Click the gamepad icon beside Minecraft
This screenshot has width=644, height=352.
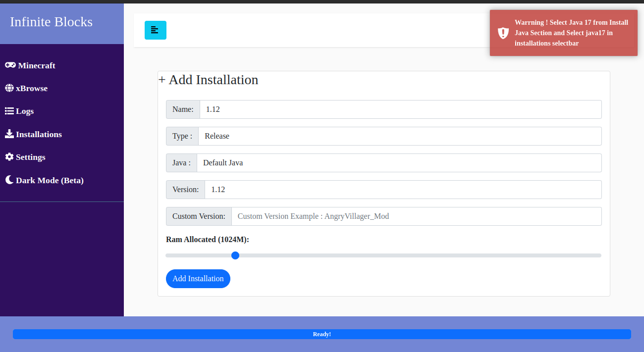pos(10,65)
